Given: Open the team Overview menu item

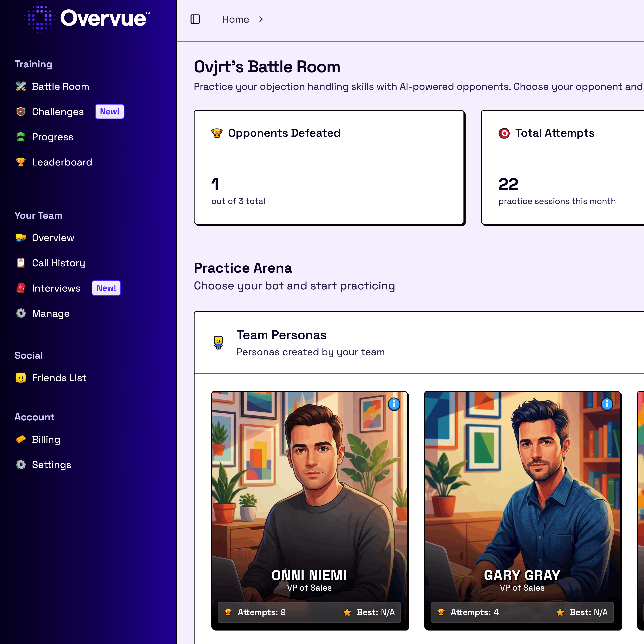Looking at the screenshot, I should click(x=53, y=238).
